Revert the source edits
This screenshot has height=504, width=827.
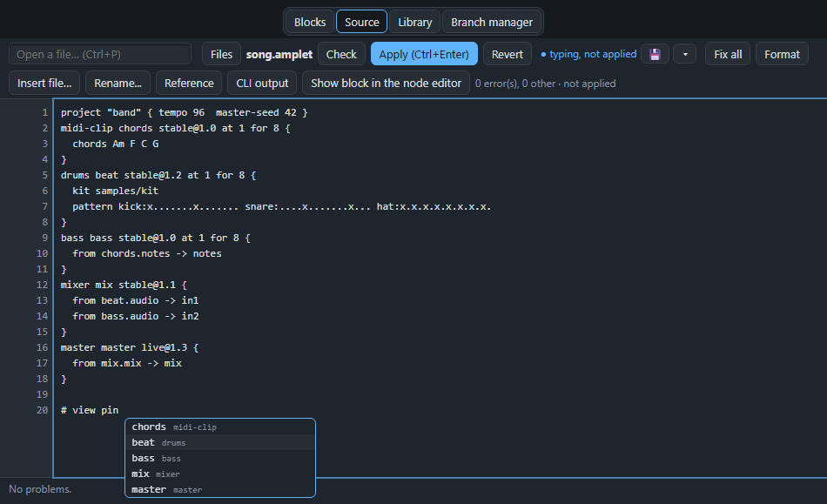(508, 54)
